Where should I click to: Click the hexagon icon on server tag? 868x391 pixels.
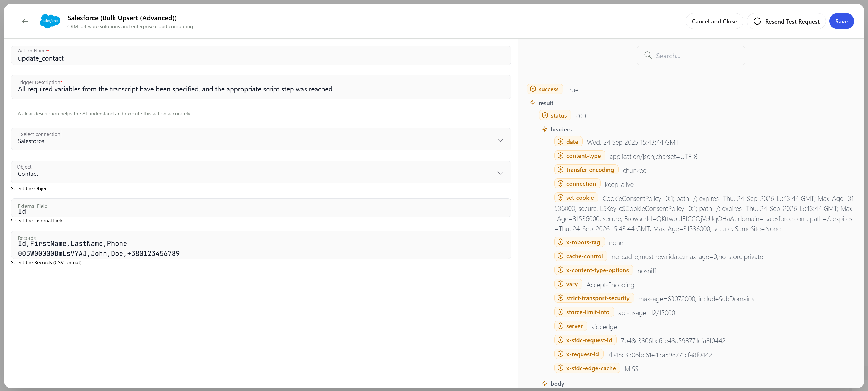(x=560, y=326)
